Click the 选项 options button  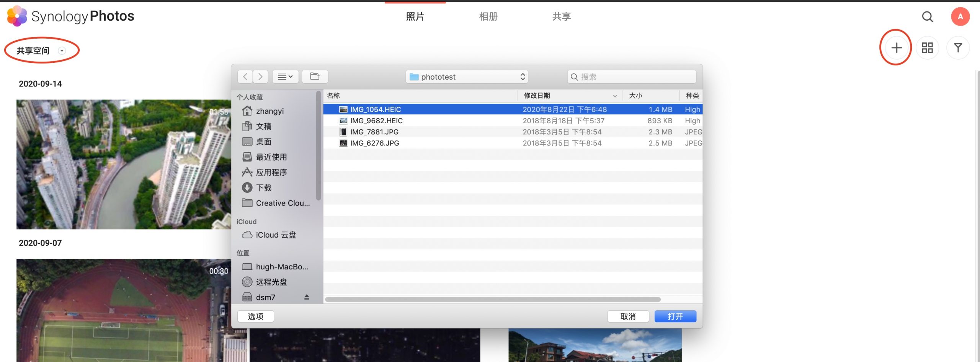(x=255, y=316)
